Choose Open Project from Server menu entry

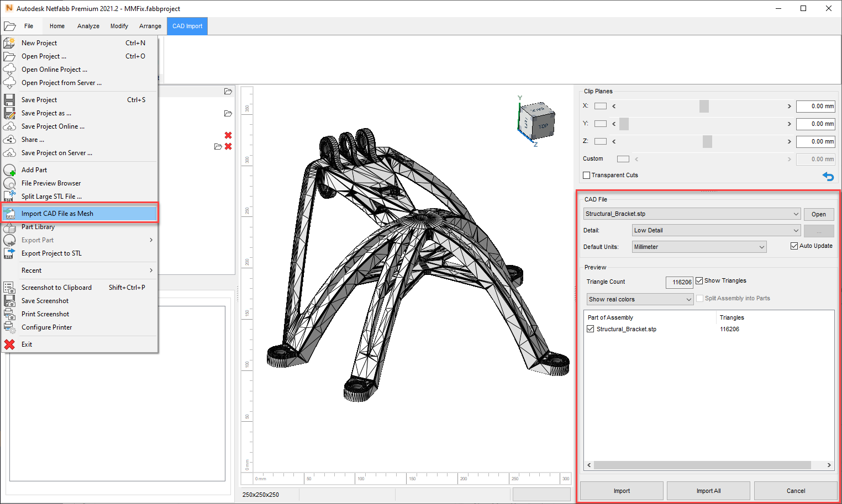pyautogui.click(x=80, y=83)
